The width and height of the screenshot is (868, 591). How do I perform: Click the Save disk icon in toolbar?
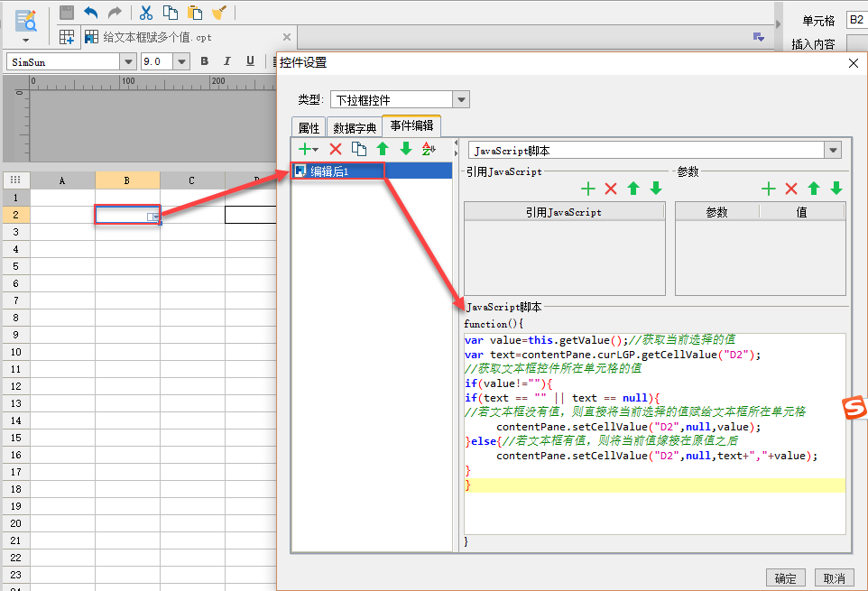pyautogui.click(x=67, y=12)
